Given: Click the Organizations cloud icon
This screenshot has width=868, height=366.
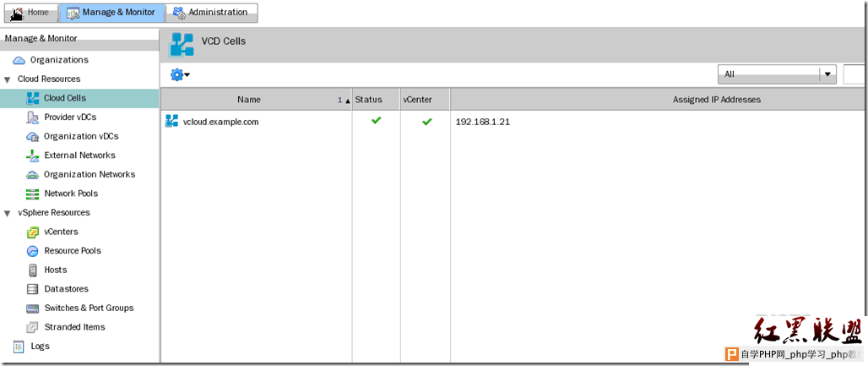Looking at the screenshot, I should click(19, 60).
